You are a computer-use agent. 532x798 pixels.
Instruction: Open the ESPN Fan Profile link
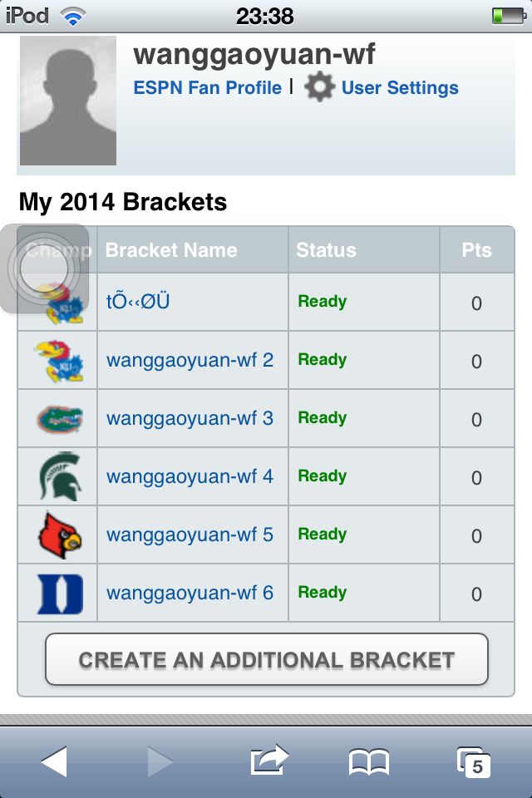207,88
